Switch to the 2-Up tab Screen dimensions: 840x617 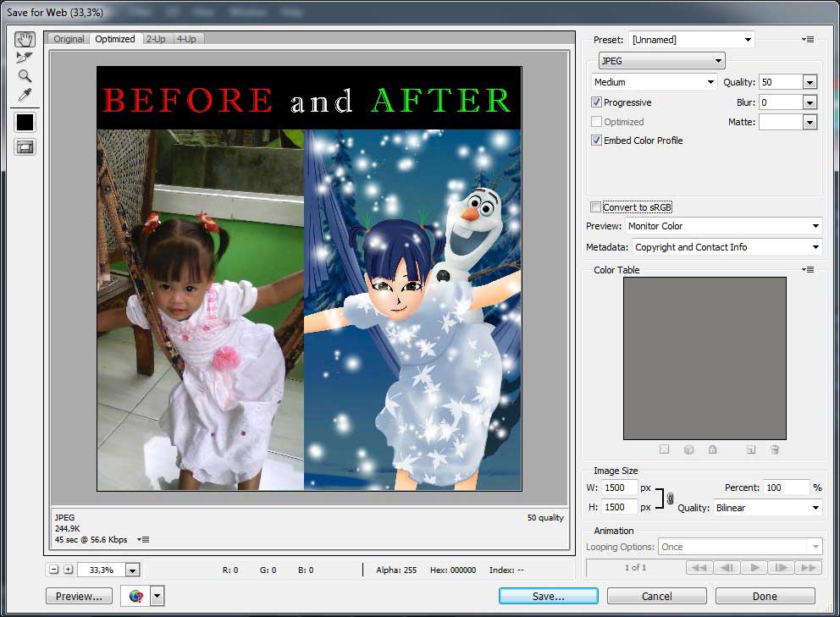point(156,39)
